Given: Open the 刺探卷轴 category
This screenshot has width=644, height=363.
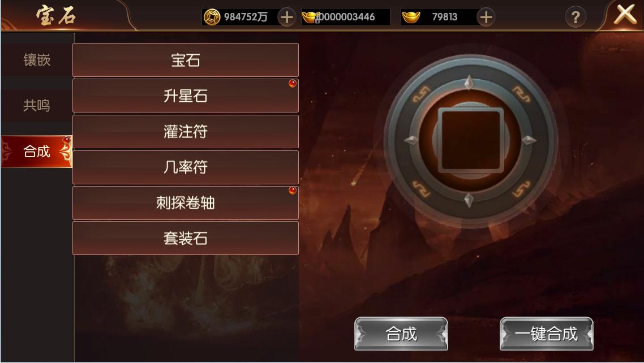Looking at the screenshot, I should tap(186, 202).
